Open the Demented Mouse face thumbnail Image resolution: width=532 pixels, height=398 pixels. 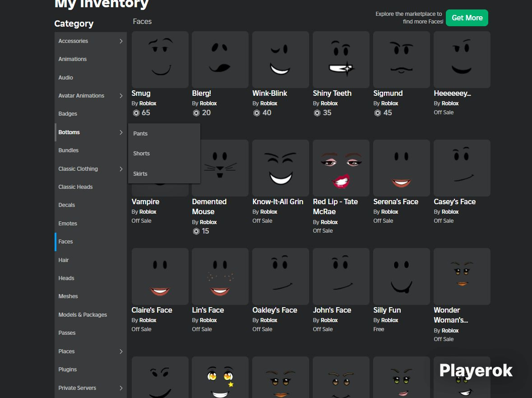tap(225, 168)
